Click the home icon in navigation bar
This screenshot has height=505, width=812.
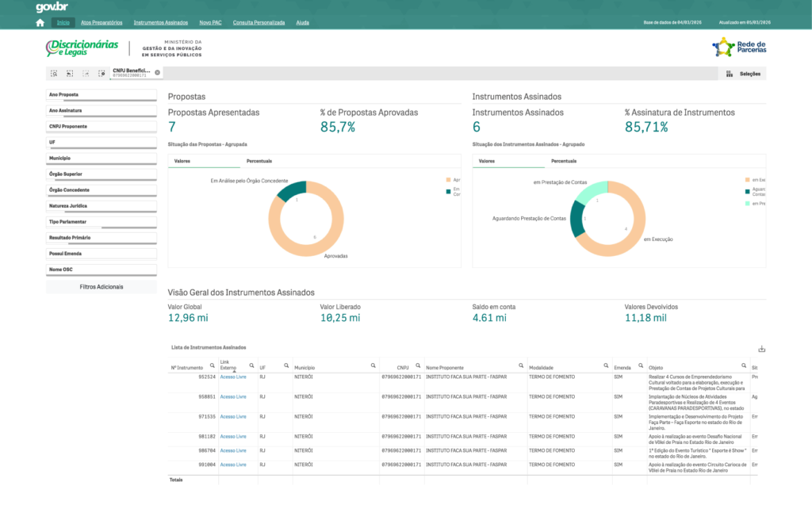click(40, 23)
